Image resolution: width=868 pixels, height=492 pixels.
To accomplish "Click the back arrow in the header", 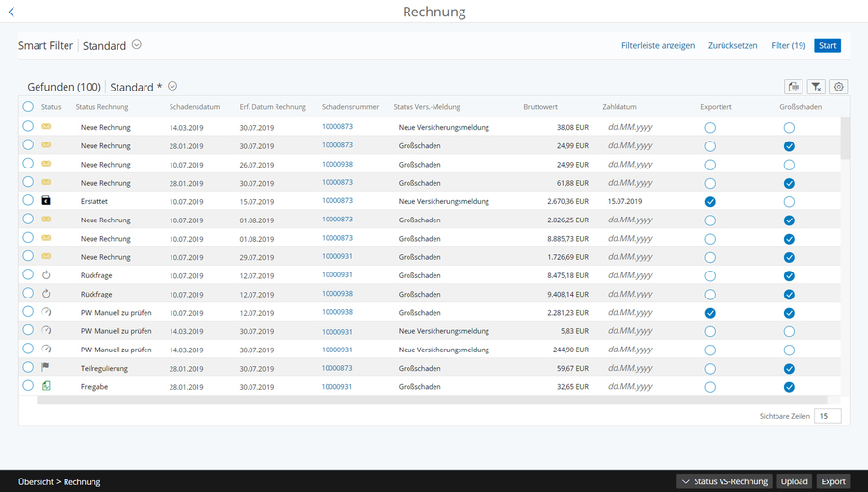I will [12, 13].
